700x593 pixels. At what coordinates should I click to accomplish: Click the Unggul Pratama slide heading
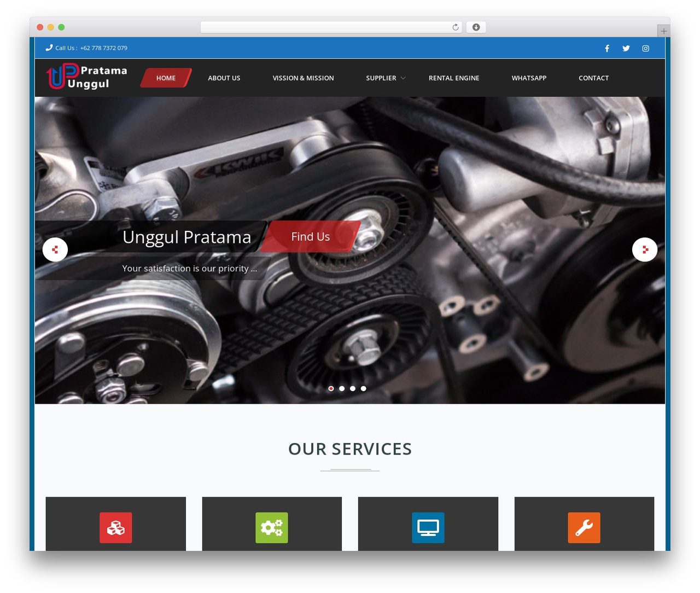point(187,237)
